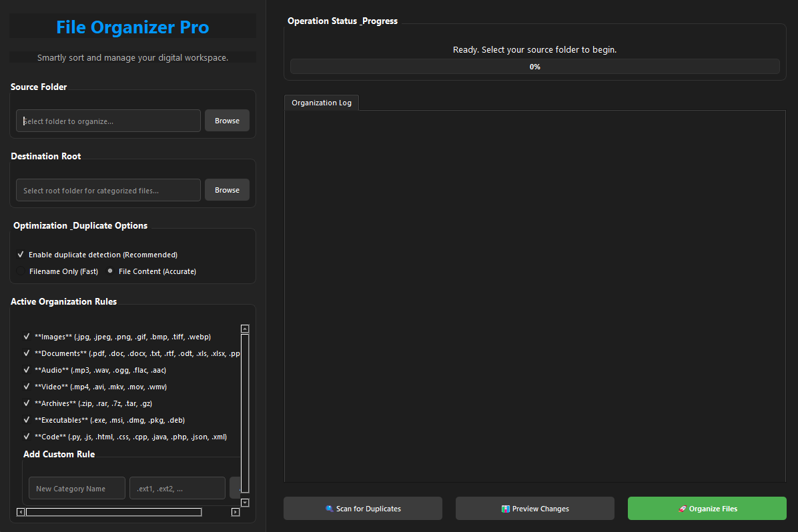Viewport: 798px width, 532px height.
Task: Select File Content (Accurate) radio option
Action: click(110, 271)
